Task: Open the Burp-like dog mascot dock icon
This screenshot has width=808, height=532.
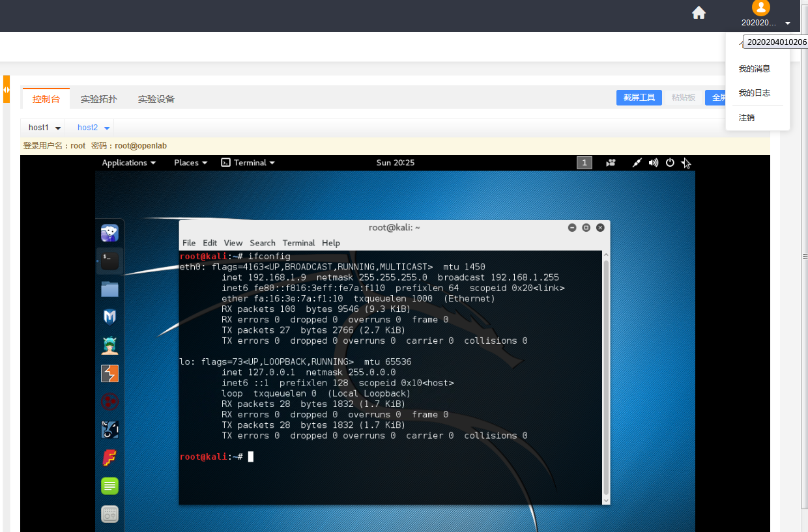Action: (x=109, y=232)
